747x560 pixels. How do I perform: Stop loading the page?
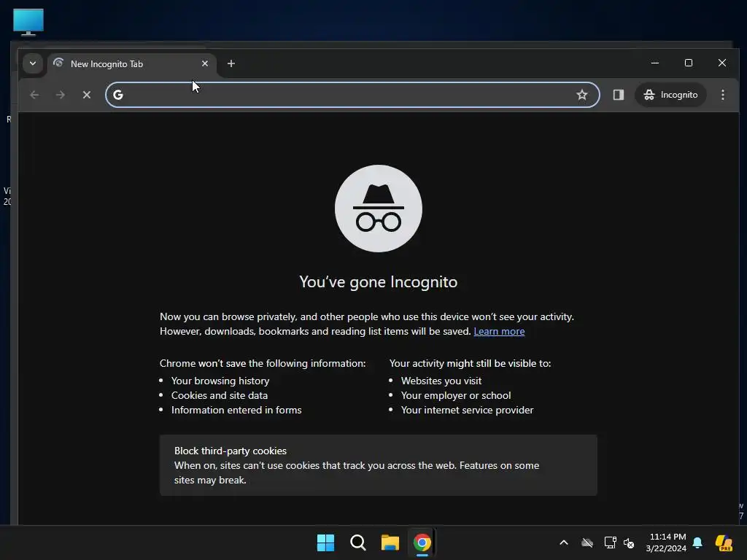[x=87, y=95]
